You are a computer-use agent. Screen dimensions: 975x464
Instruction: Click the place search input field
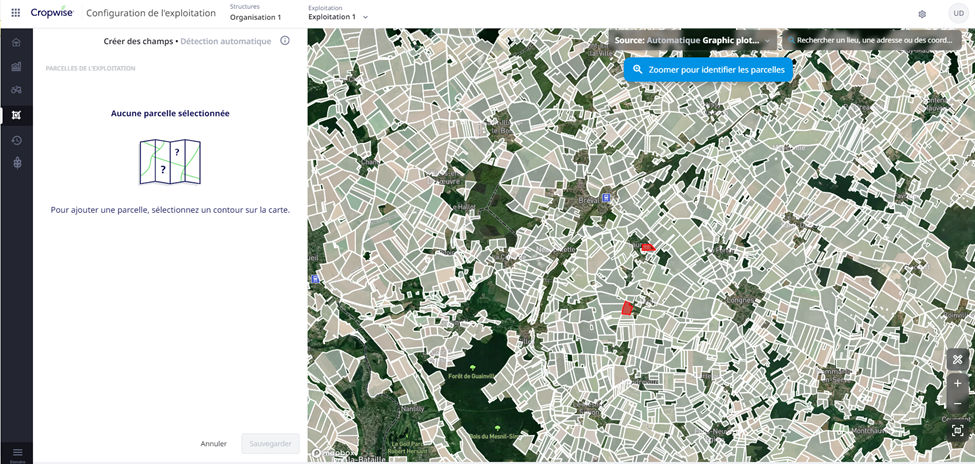pyautogui.click(x=873, y=41)
